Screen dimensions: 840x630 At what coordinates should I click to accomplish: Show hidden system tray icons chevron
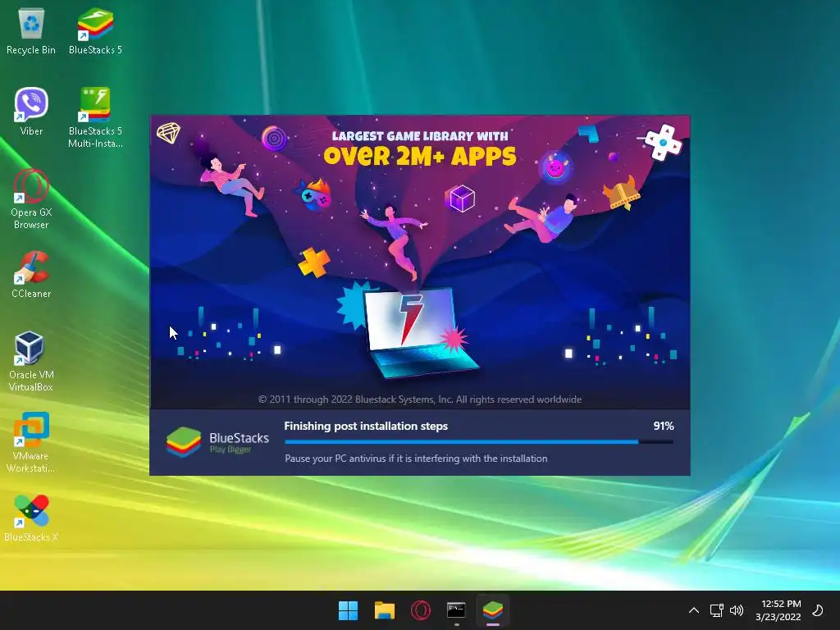pos(694,610)
